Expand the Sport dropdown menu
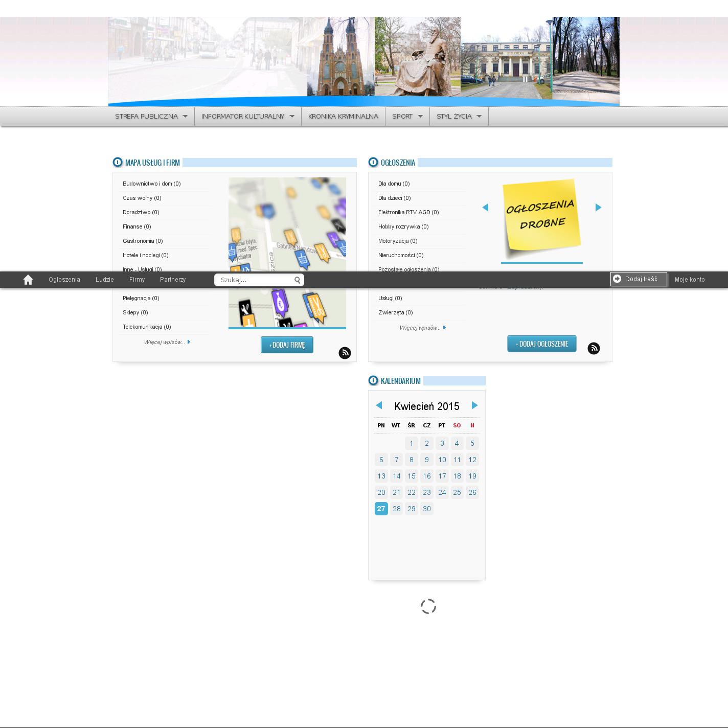The height and width of the screenshot is (728, 728). point(407,117)
